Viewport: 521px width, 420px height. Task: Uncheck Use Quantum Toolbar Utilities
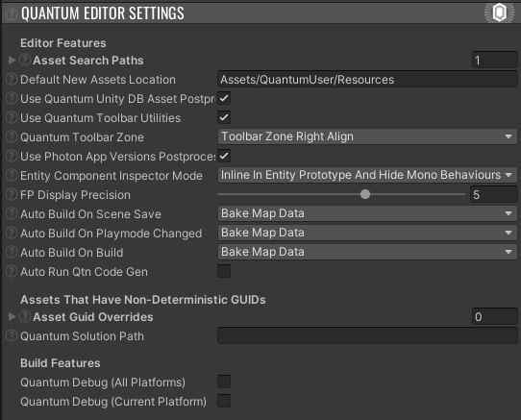(224, 117)
